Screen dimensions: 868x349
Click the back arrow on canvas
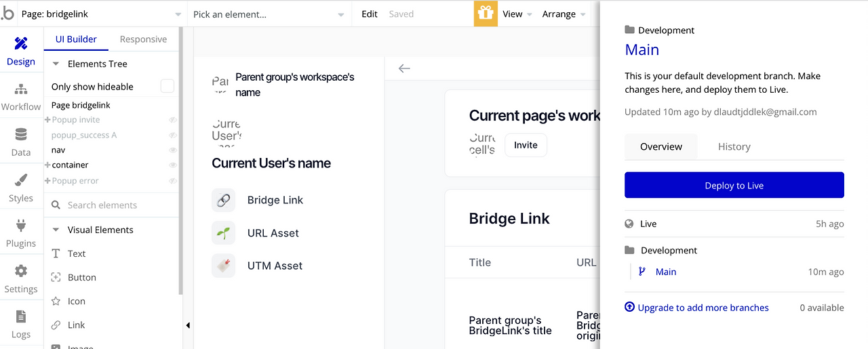pos(404,68)
